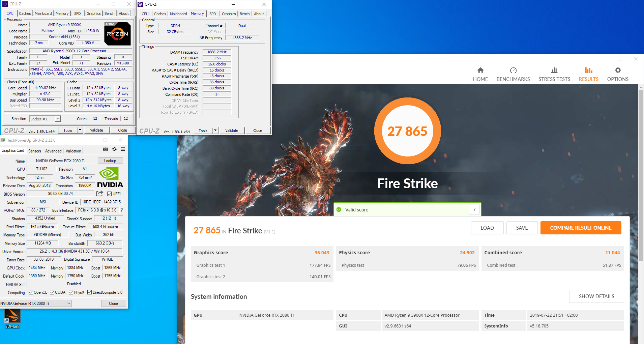Click the AMD Ryzen logo in CPU-Z
644x344 pixels.
pyautogui.click(x=117, y=34)
